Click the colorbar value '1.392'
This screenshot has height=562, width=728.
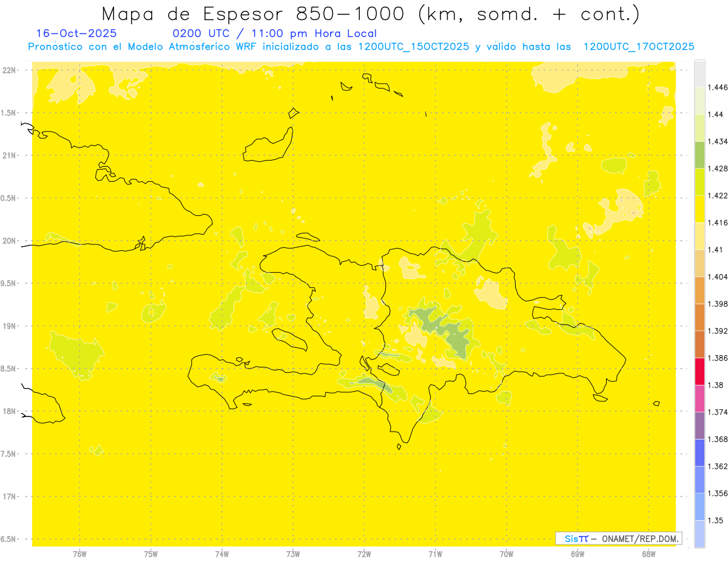pyautogui.click(x=718, y=331)
